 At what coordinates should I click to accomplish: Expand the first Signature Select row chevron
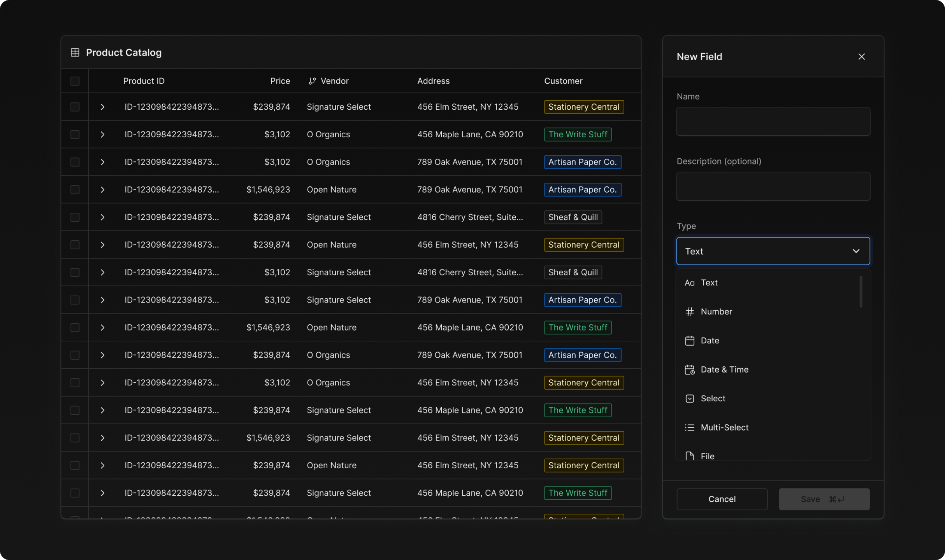(x=102, y=107)
